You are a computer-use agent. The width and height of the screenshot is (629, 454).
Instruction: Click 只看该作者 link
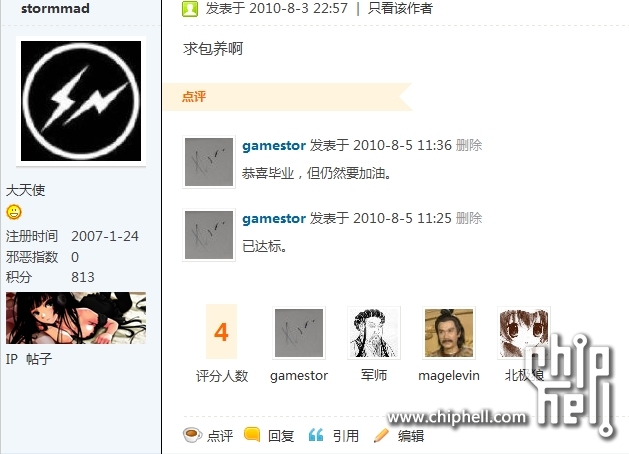tap(400, 8)
